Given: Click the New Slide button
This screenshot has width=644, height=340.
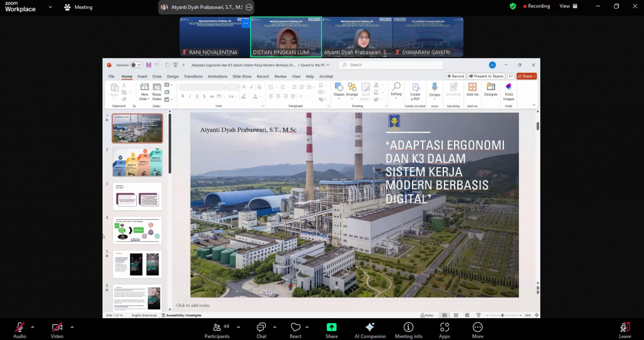Looking at the screenshot, I should (144, 91).
